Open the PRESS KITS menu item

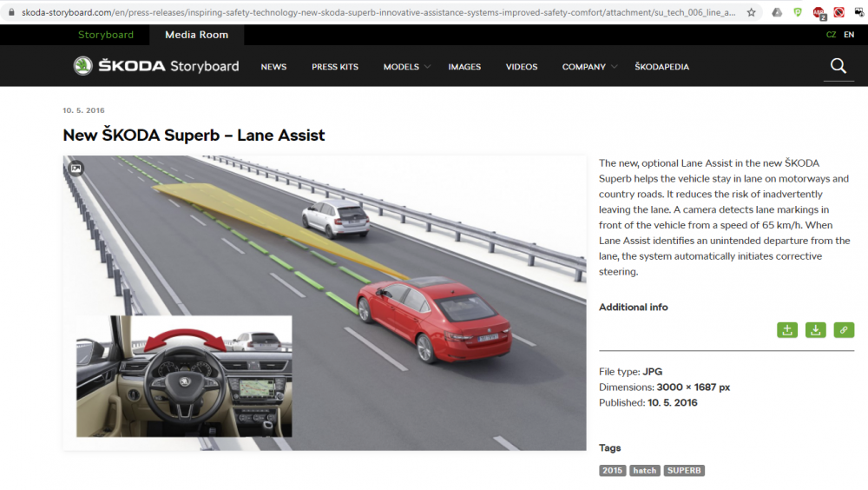(335, 67)
